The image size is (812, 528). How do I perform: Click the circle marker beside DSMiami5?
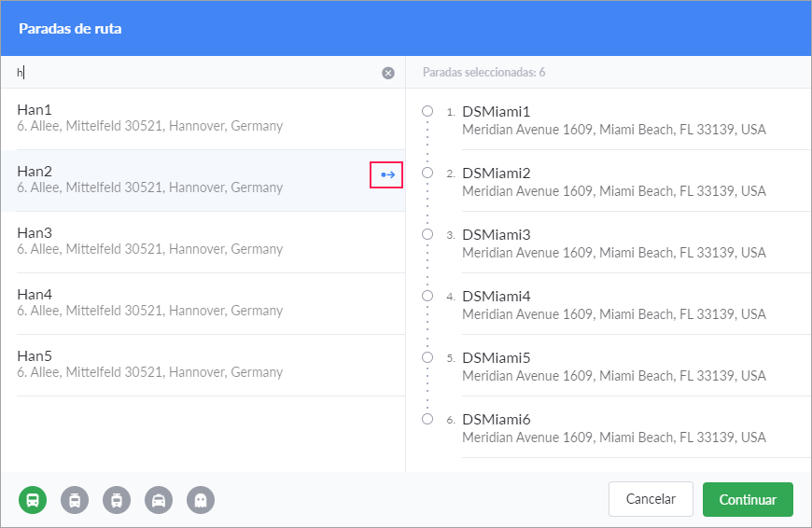pos(427,357)
